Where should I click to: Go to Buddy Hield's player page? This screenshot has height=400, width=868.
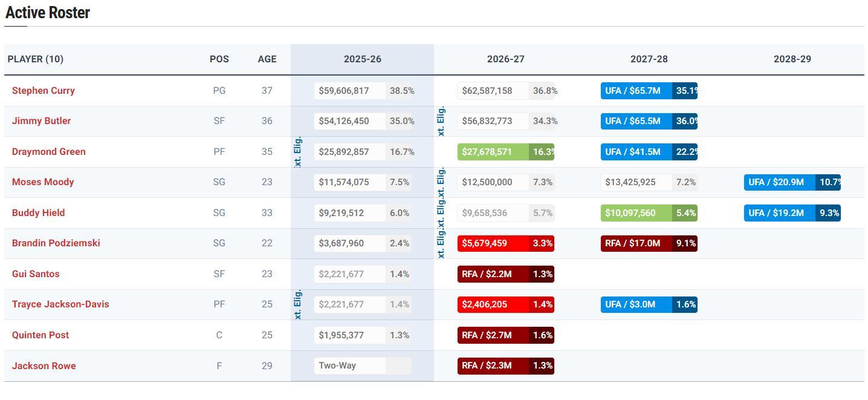coord(38,213)
